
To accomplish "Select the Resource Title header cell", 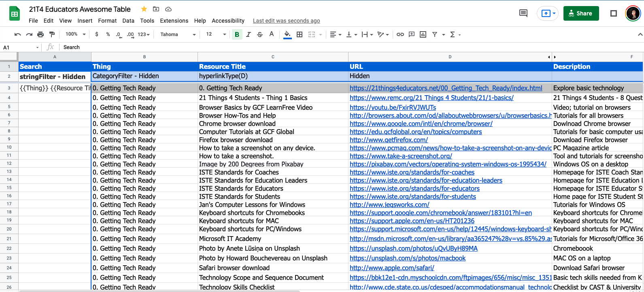I will click(x=273, y=66).
